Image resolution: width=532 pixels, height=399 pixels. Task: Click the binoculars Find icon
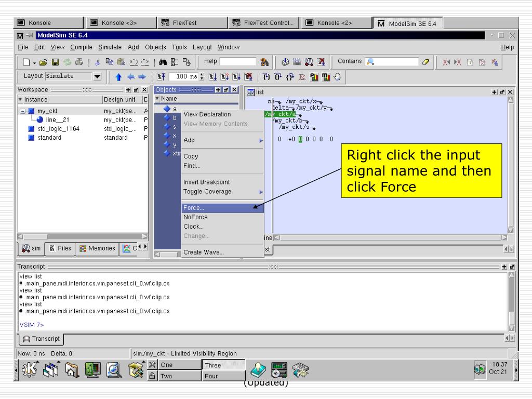(163, 62)
